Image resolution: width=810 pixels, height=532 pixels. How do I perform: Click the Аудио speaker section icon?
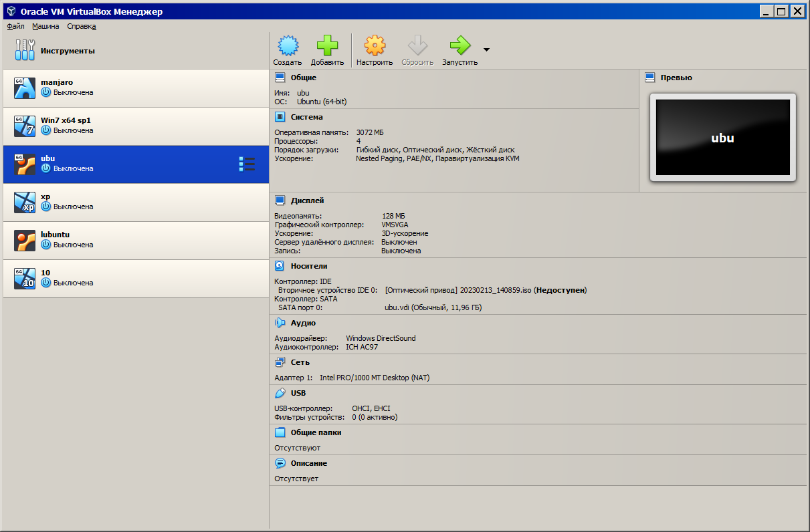(280, 323)
